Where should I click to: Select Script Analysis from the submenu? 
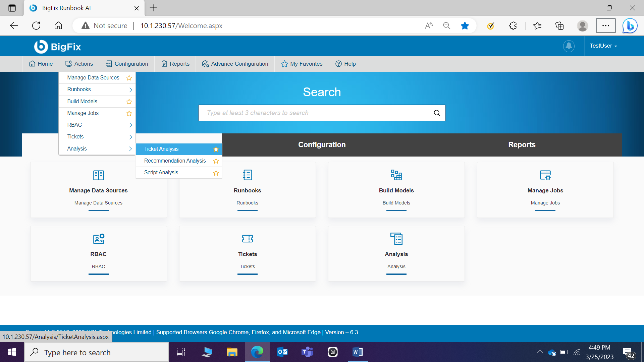click(x=161, y=173)
